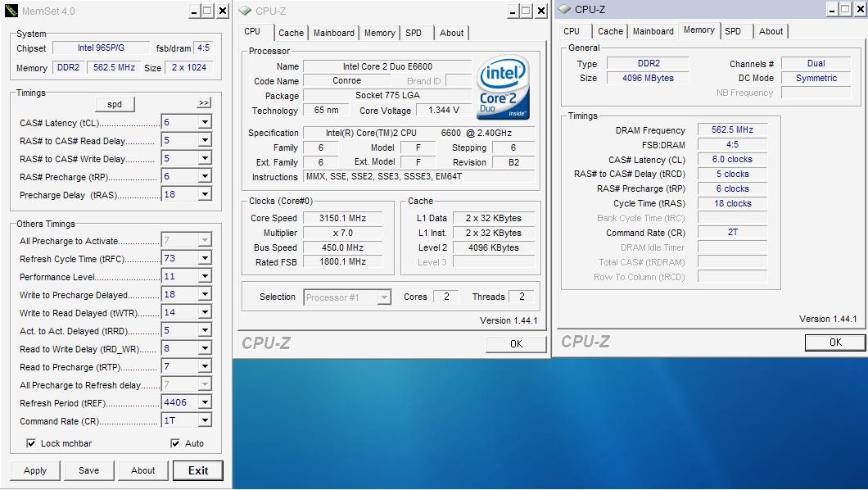
Task: Open the RAS# Precharge (tRP) dropdown
Action: [x=205, y=177]
